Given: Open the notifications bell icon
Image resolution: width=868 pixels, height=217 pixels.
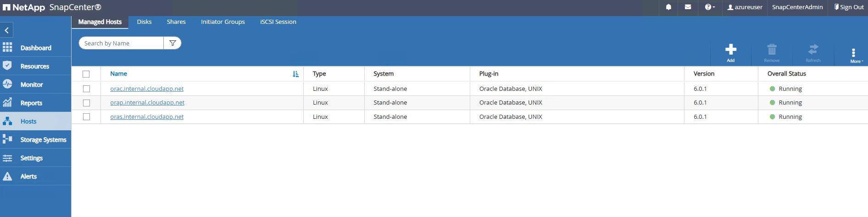Looking at the screenshot, I should click(x=668, y=7).
